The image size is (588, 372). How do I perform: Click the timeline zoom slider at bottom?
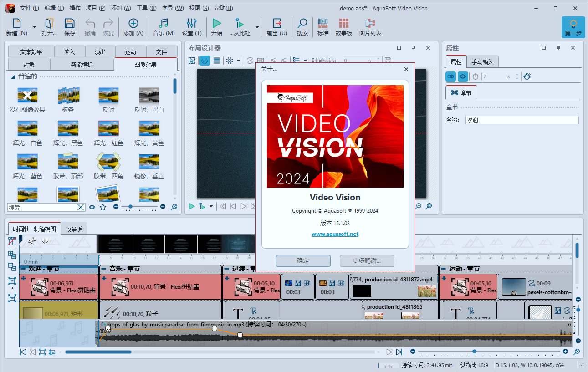point(489,352)
